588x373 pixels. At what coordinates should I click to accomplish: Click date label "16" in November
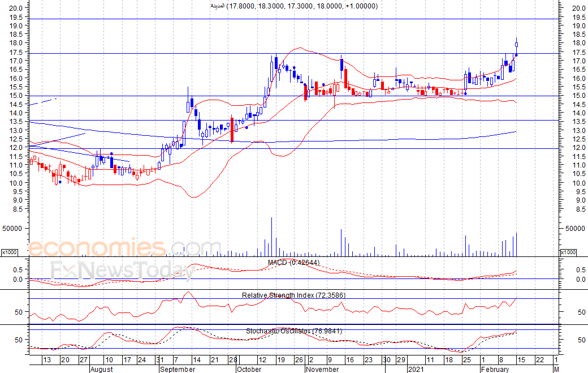[350, 360]
